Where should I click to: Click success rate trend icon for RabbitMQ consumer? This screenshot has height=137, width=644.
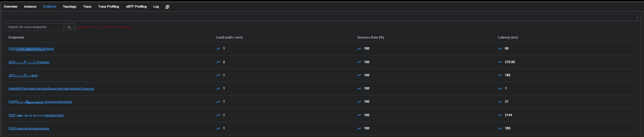[x=359, y=88]
